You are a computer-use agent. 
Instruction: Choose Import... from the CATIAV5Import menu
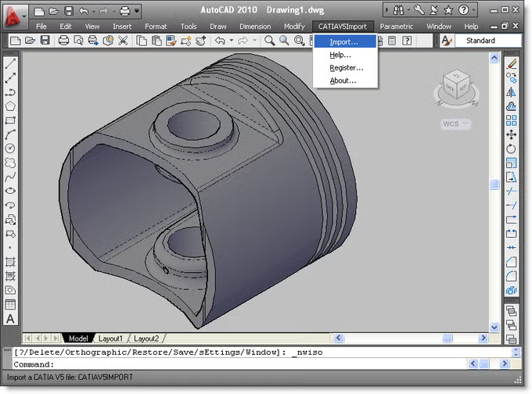pos(343,42)
